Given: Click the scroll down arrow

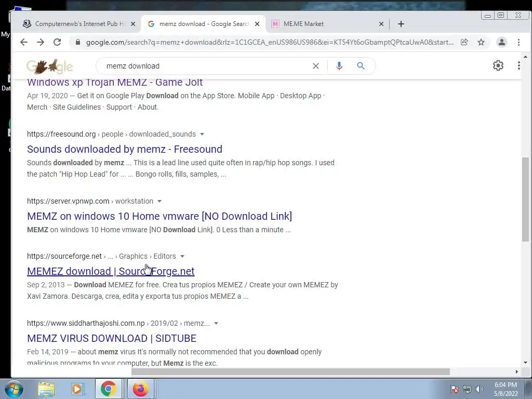Looking at the screenshot, I should click(525, 363).
